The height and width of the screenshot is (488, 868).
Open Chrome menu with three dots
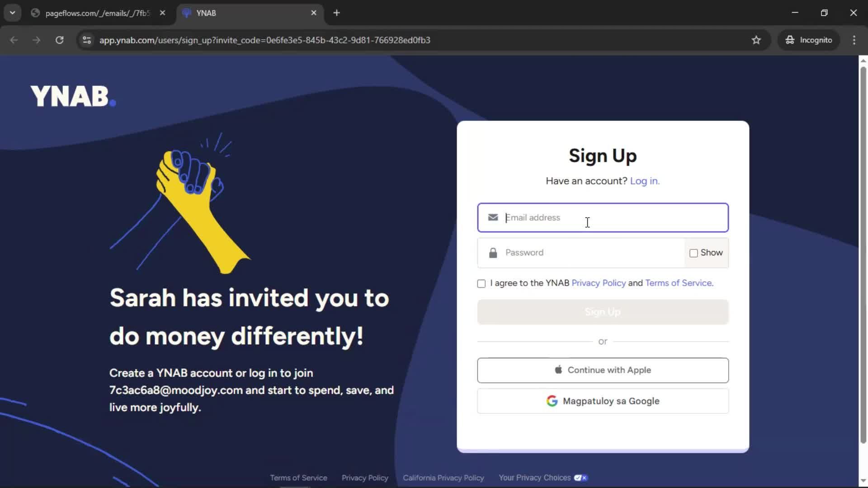tap(854, 40)
